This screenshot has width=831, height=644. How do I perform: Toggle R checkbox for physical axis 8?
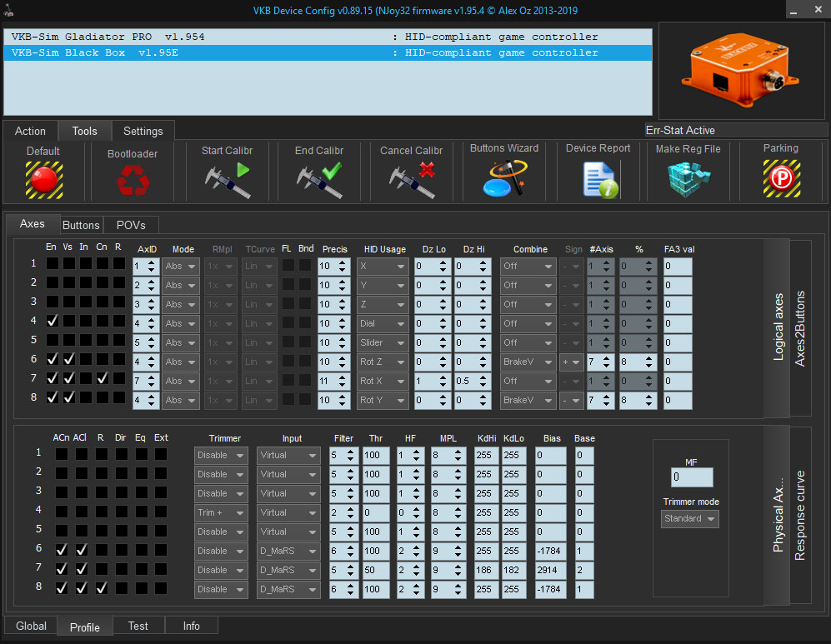point(101,588)
